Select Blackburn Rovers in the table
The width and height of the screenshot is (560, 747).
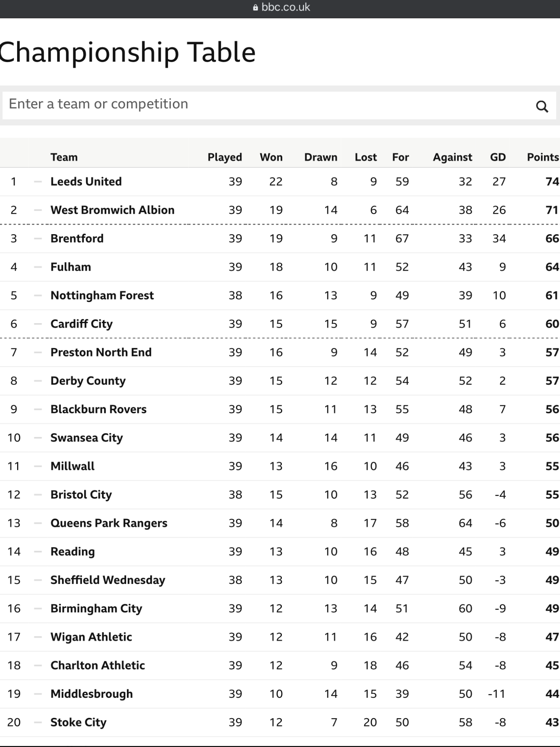point(98,409)
